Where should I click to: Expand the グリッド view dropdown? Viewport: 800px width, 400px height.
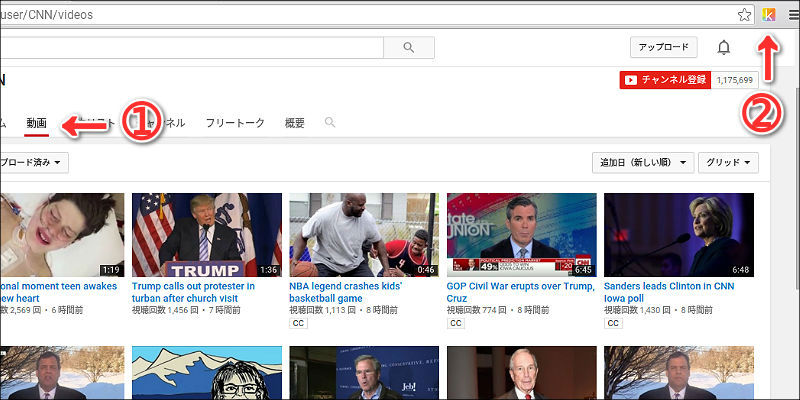coord(728,163)
